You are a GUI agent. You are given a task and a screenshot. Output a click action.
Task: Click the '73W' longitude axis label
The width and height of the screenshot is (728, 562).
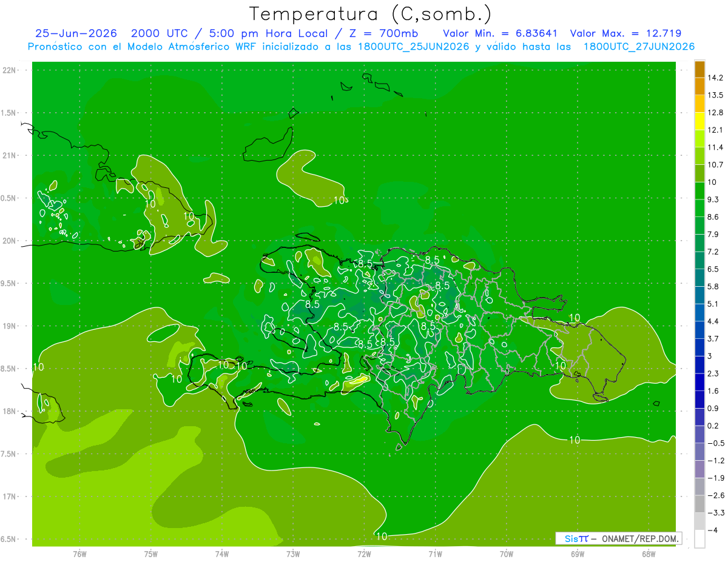click(x=293, y=554)
